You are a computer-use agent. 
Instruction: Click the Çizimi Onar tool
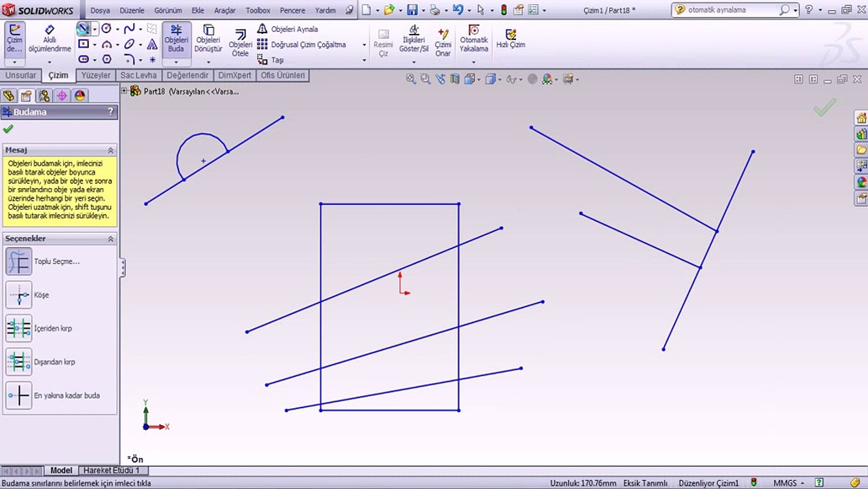pyautogui.click(x=443, y=42)
